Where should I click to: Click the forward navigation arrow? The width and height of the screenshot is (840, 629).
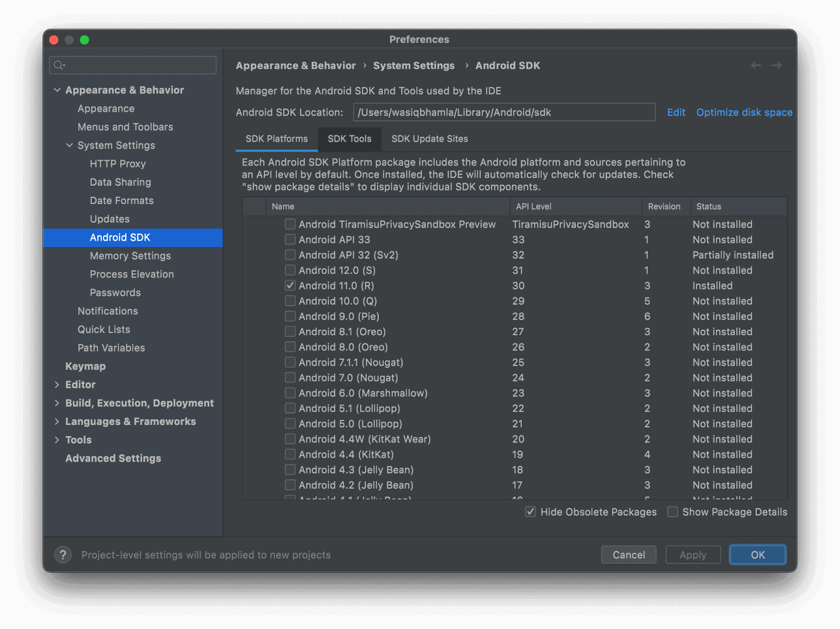pyautogui.click(x=777, y=65)
